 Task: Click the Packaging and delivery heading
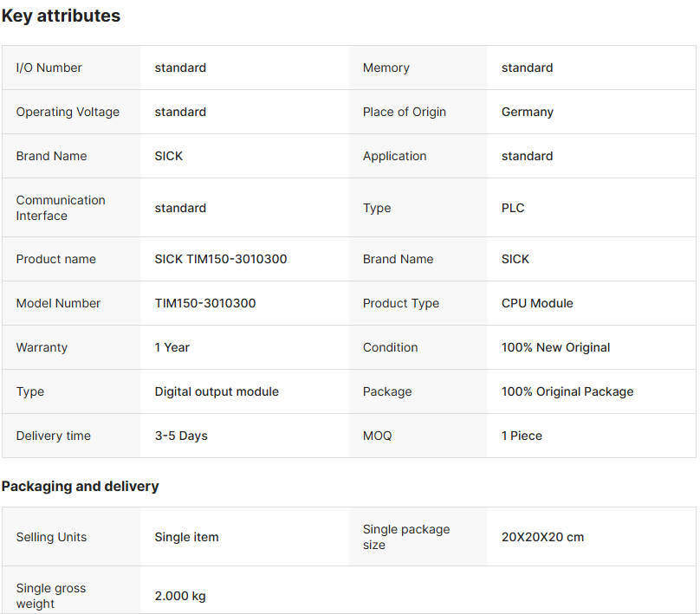click(80, 486)
